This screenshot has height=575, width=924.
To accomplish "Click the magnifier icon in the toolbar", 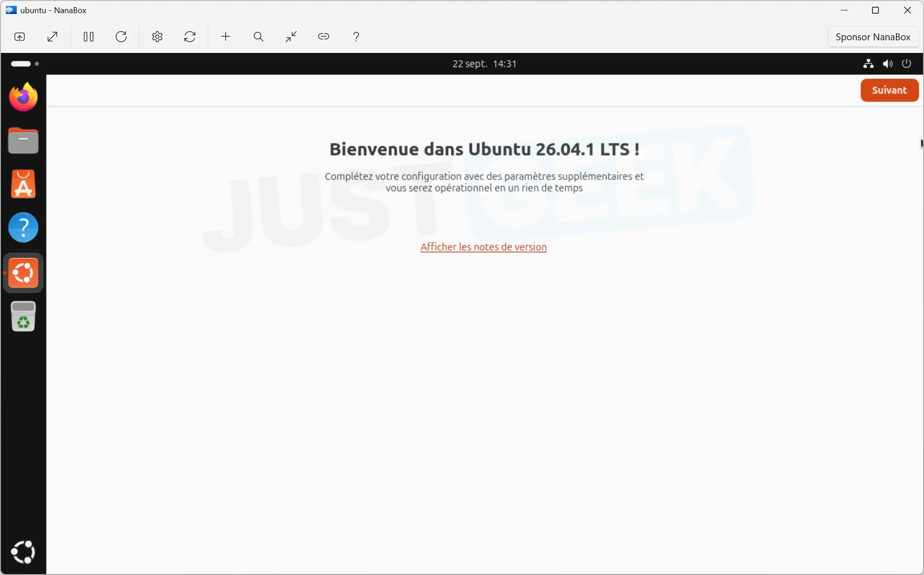I will pos(258,37).
